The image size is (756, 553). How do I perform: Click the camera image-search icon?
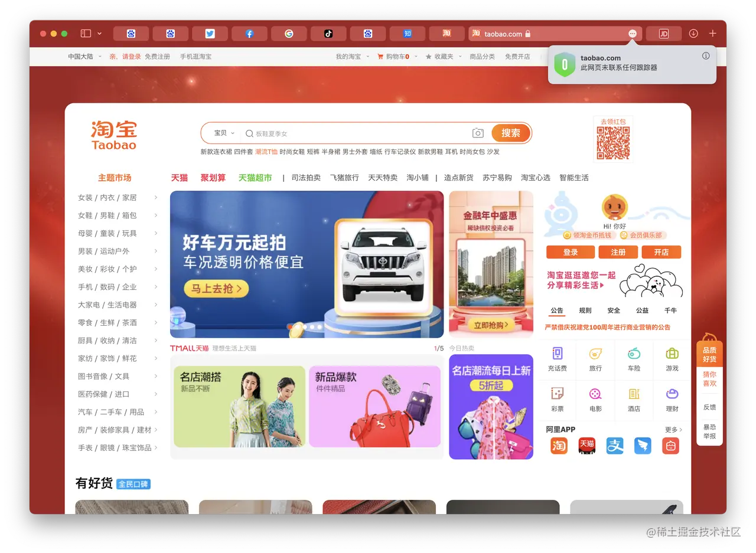click(478, 133)
